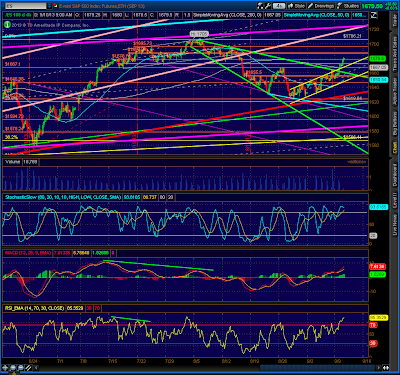The image size is (400, 375).
Task: Zoom out using the minus magnifier icon
Action: 21,368
